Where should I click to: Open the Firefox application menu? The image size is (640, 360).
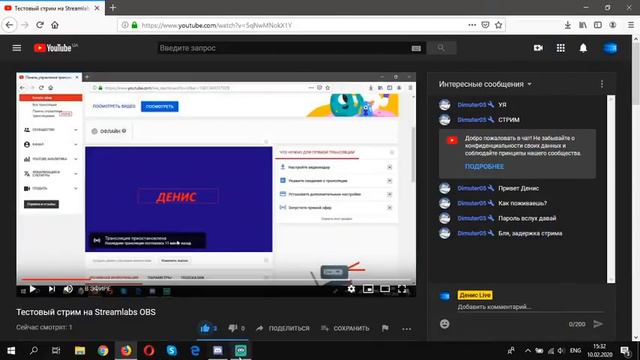(x=631, y=25)
